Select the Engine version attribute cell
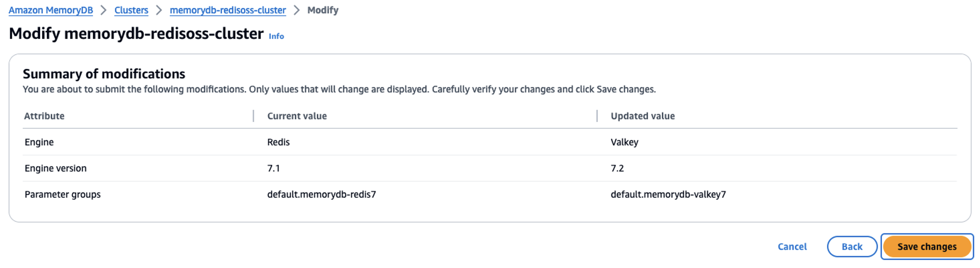The image size is (980, 268). 56,168
